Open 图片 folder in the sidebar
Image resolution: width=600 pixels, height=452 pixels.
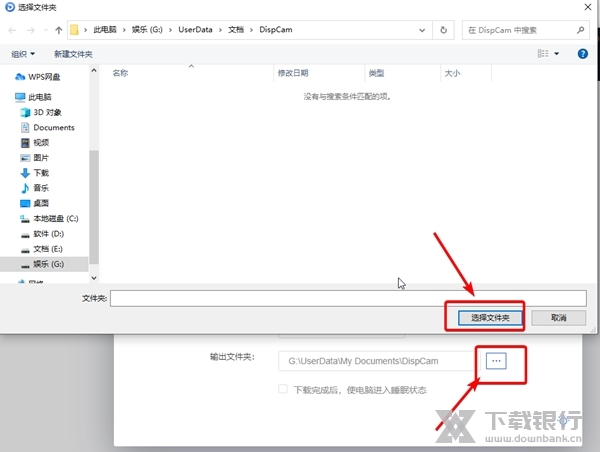34,158
